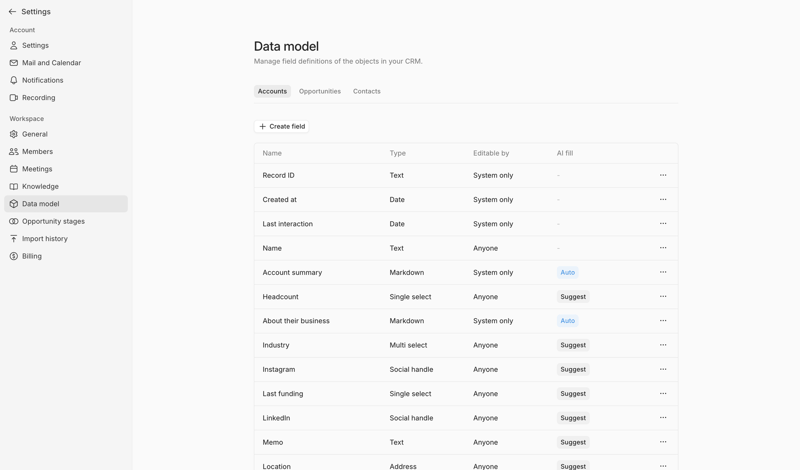
Task: Open the Knowledge section
Action: tap(40, 186)
